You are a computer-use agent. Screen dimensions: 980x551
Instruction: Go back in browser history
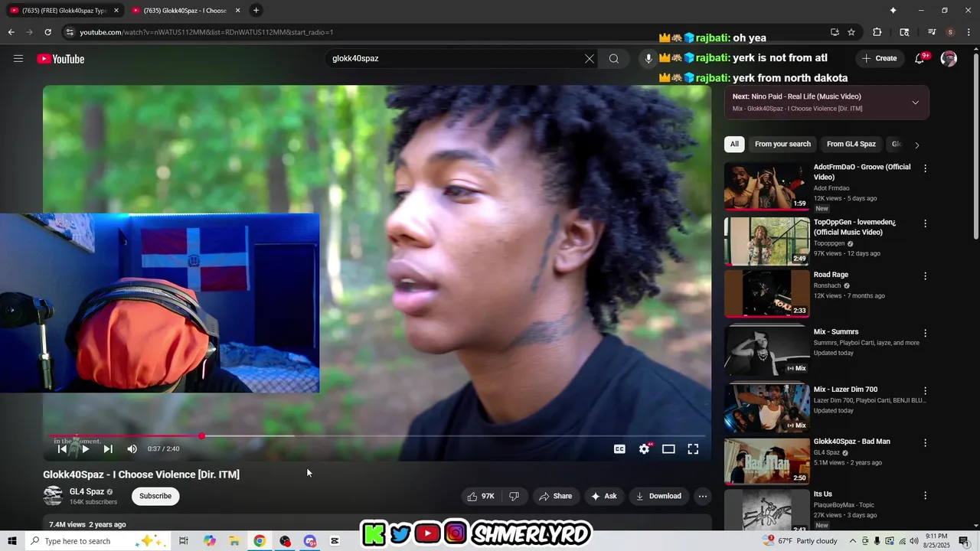tap(11, 32)
